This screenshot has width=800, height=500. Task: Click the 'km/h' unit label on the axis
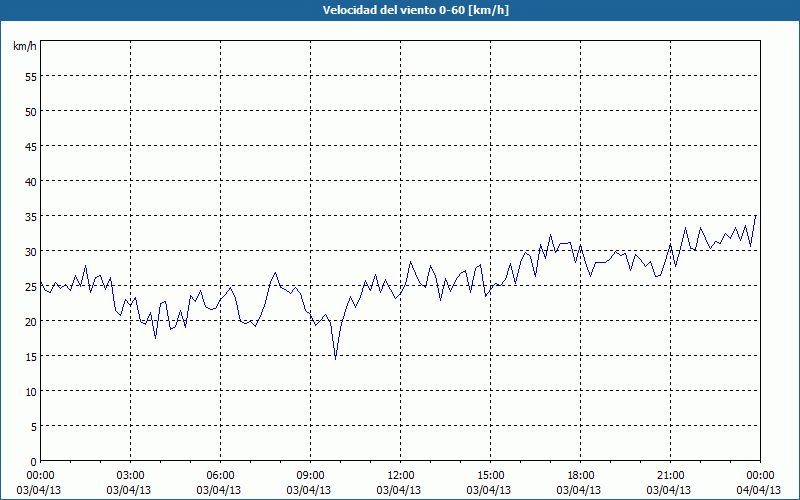pos(24,46)
